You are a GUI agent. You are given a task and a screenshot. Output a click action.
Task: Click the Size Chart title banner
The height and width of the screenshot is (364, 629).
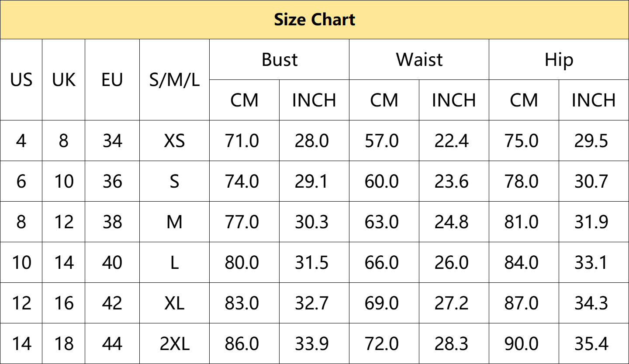pyautogui.click(x=314, y=20)
